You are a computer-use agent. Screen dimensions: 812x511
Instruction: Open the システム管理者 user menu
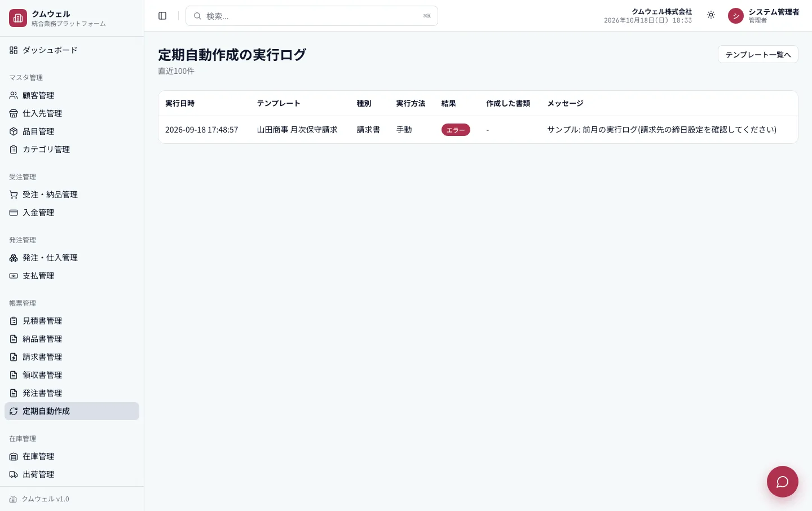click(x=764, y=16)
